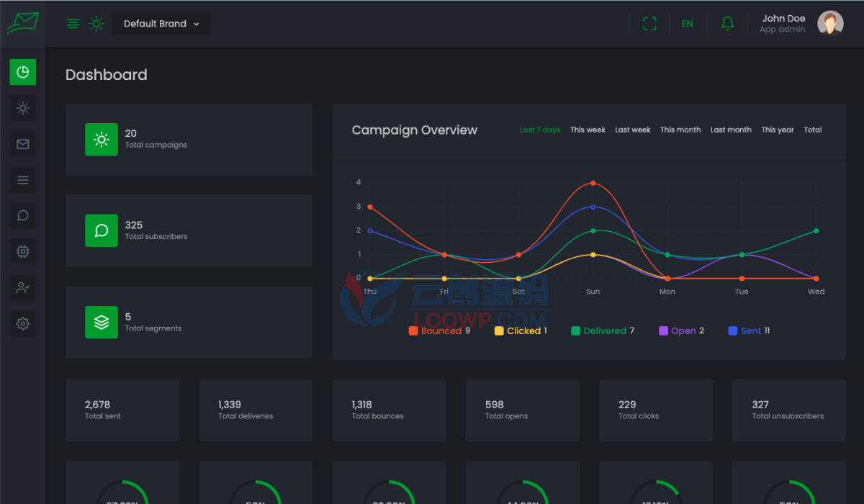This screenshot has height=504, width=864.
Task: Select the This month filter
Action: [680, 130]
